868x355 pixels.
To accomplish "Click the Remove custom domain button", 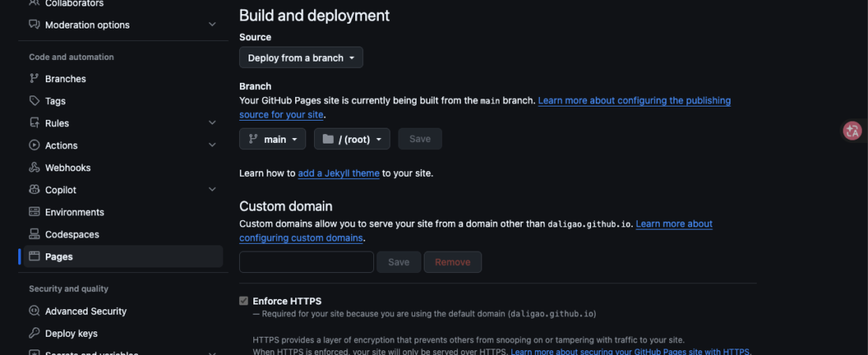I will 452,262.
